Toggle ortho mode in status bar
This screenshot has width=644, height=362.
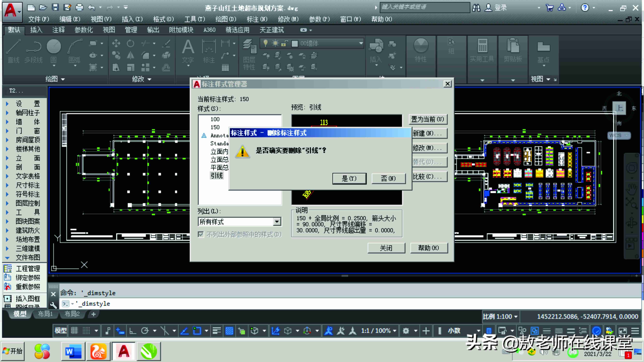[x=132, y=331]
